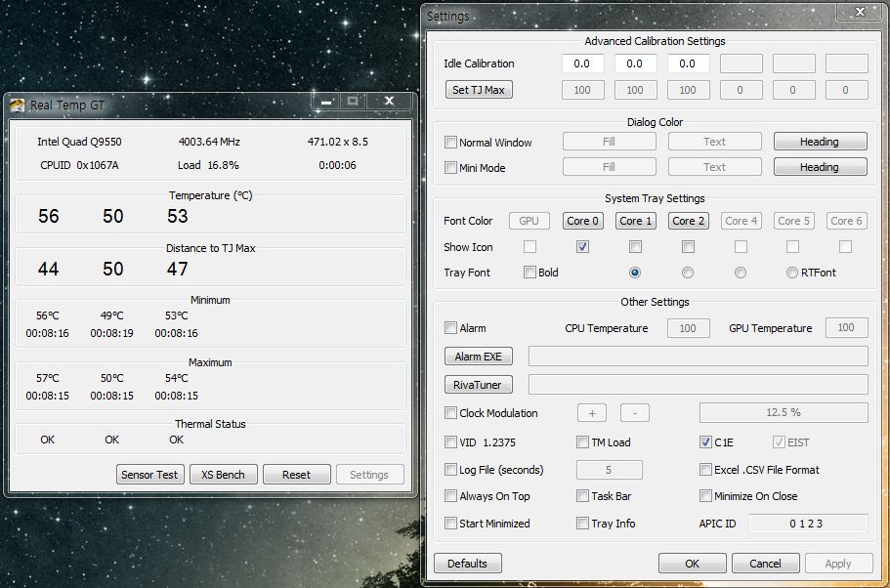Click the 4003.64 MHz frequency reading
Screen dimensions: 890x588
point(209,142)
